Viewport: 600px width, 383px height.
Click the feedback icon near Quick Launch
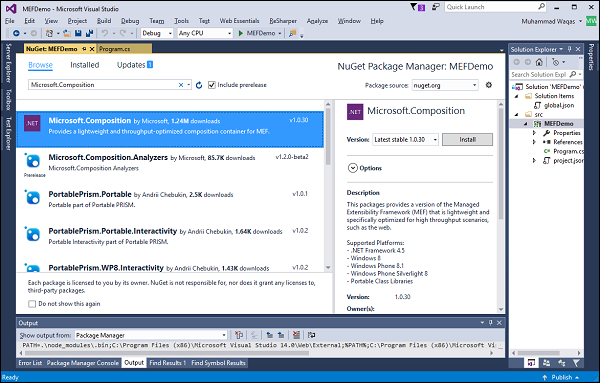point(435,7)
